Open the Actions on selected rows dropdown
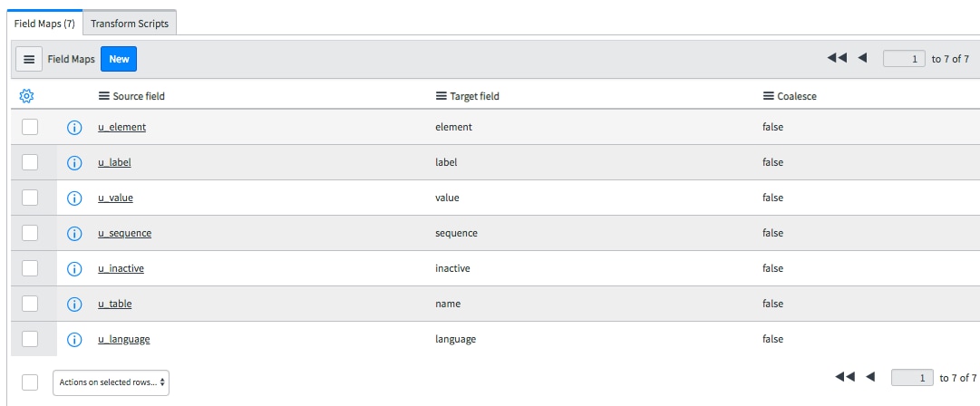980x406 pixels. pyautogui.click(x=112, y=382)
